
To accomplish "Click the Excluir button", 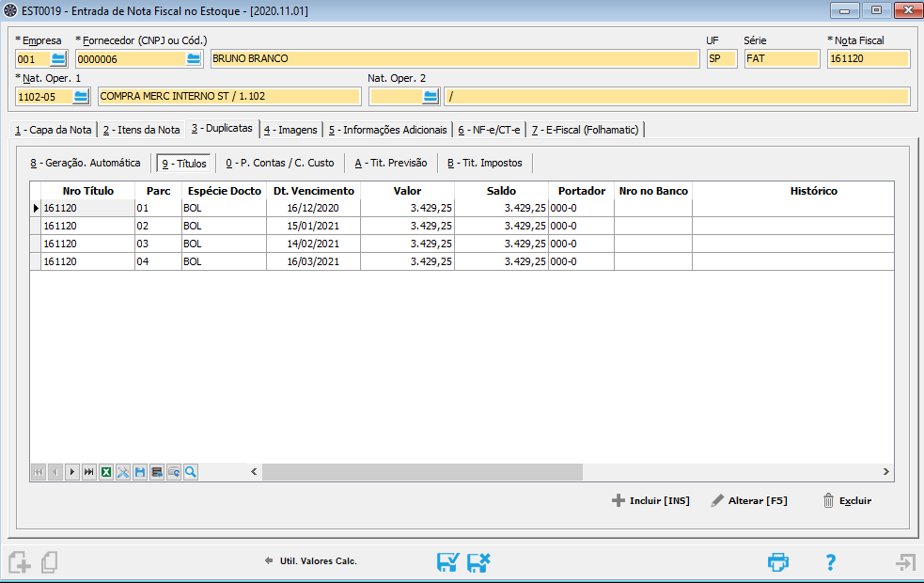I will pyautogui.click(x=848, y=500).
